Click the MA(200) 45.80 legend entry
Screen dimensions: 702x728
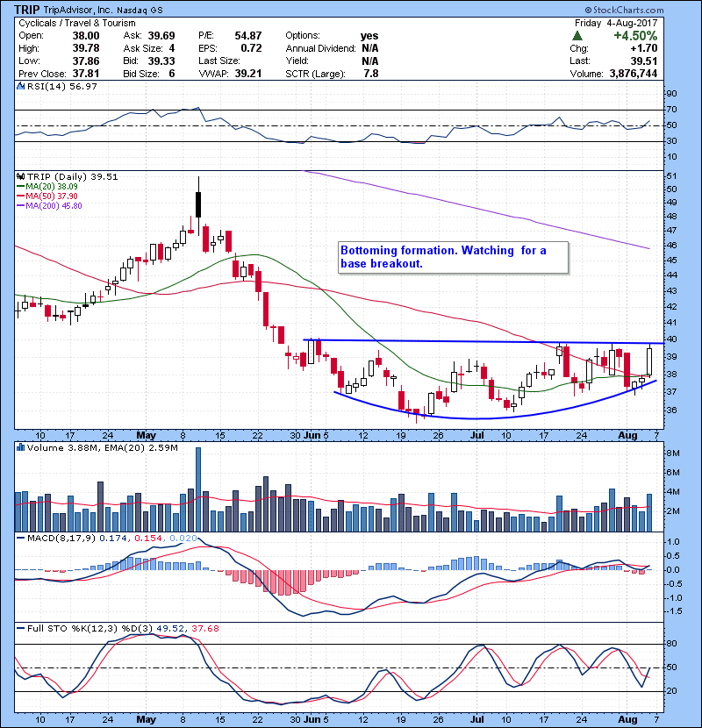(x=49, y=205)
